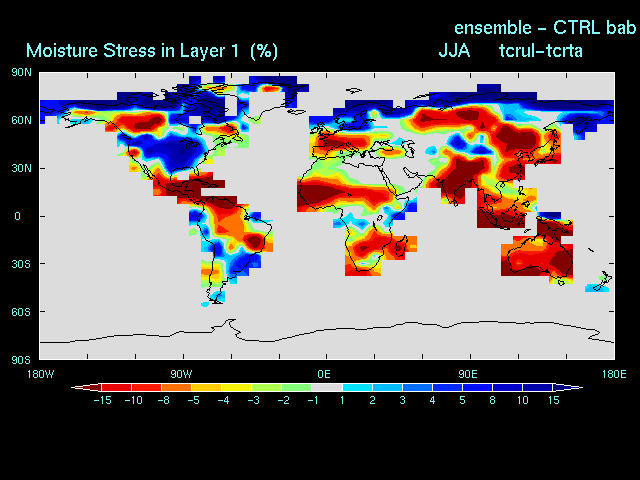Screen dimensions: 640x480
Task: Click the '-3' colorbar tick label
Action: [253, 400]
